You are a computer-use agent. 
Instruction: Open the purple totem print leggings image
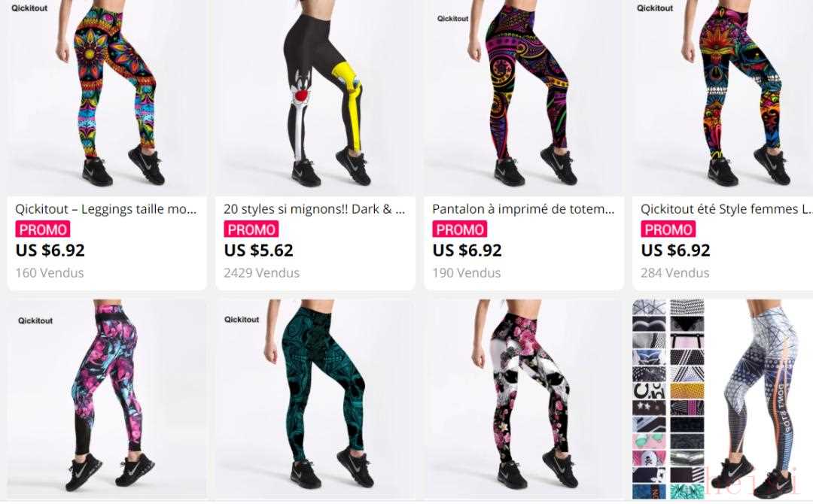tap(524, 97)
